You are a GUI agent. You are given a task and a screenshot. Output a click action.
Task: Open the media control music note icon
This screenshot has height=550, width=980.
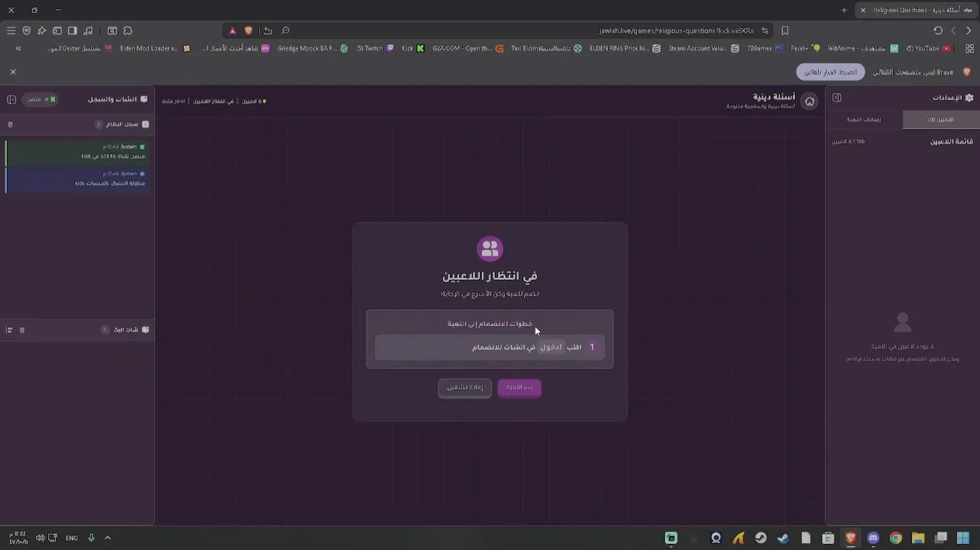click(x=89, y=31)
